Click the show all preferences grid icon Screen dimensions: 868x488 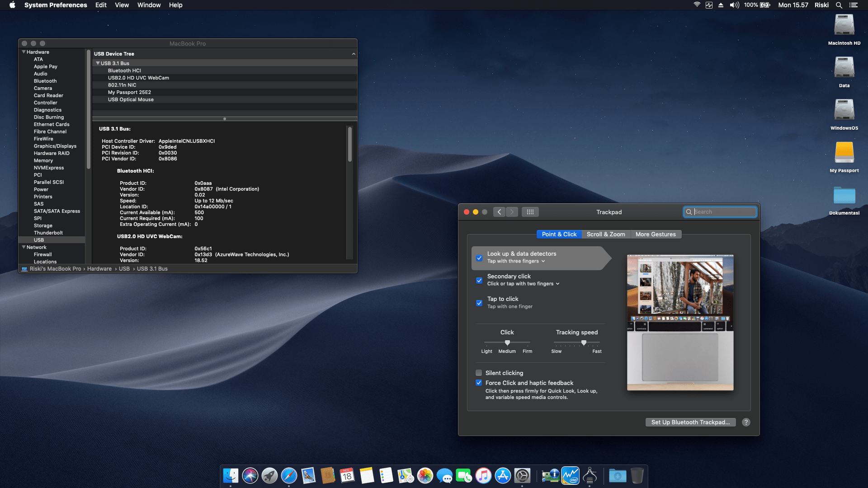[x=530, y=212]
